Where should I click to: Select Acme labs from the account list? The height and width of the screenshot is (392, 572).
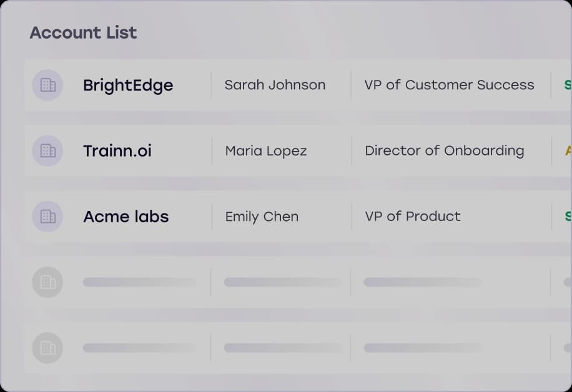coord(126,217)
